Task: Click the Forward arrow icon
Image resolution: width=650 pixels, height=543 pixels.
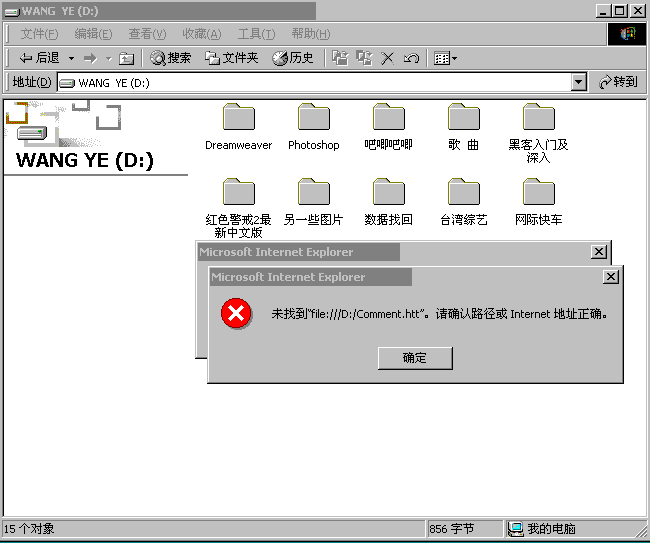Action: (x=90, y=58)
